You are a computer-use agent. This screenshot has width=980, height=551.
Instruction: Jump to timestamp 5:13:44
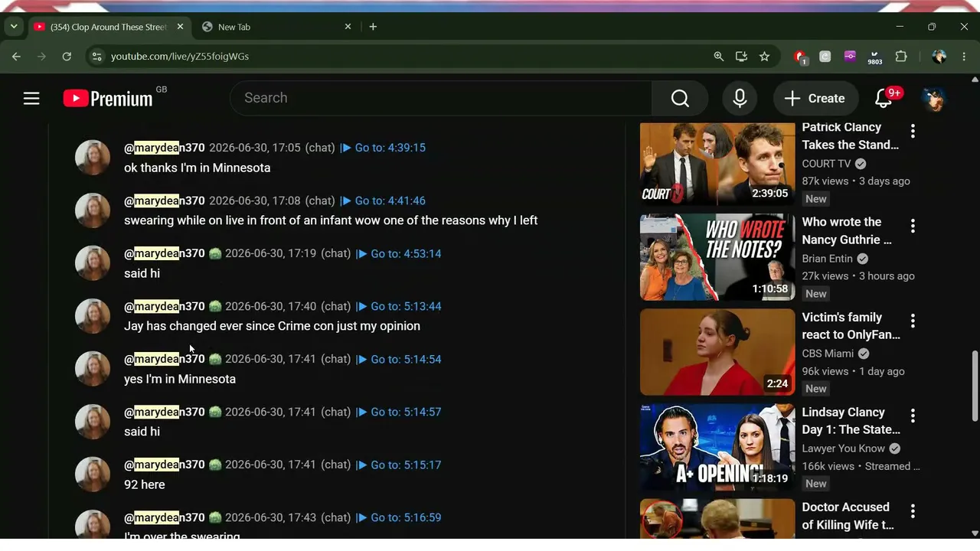point(399,306)
